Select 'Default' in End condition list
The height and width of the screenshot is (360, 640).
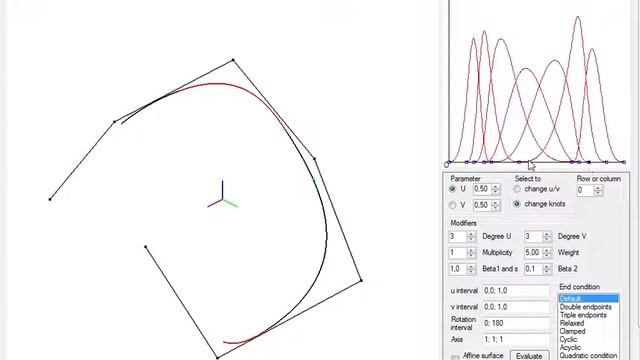click(x=589, y=299)
